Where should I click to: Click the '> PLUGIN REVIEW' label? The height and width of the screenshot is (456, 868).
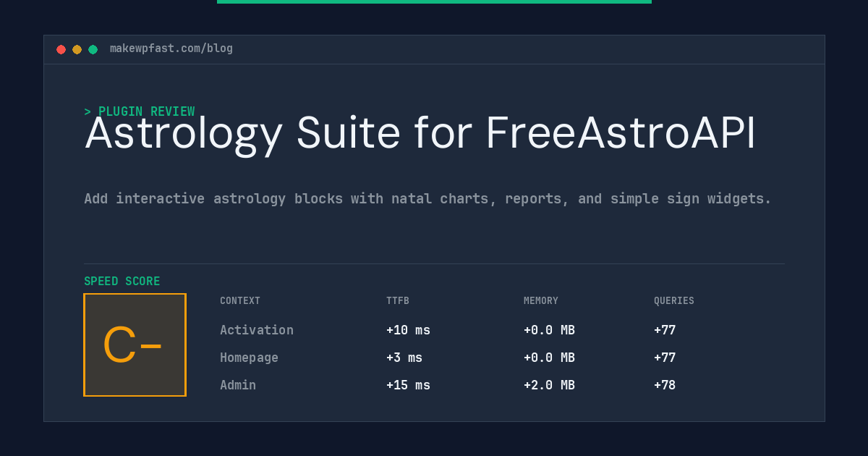click(140, 111)
